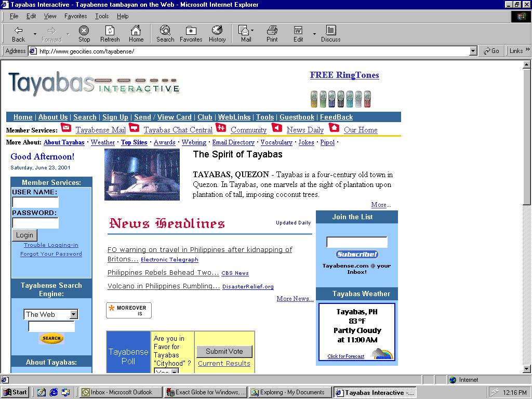Screen dimensions: 532x399
Task: Click the Back toolbar button
Action: tap(18, 34)
